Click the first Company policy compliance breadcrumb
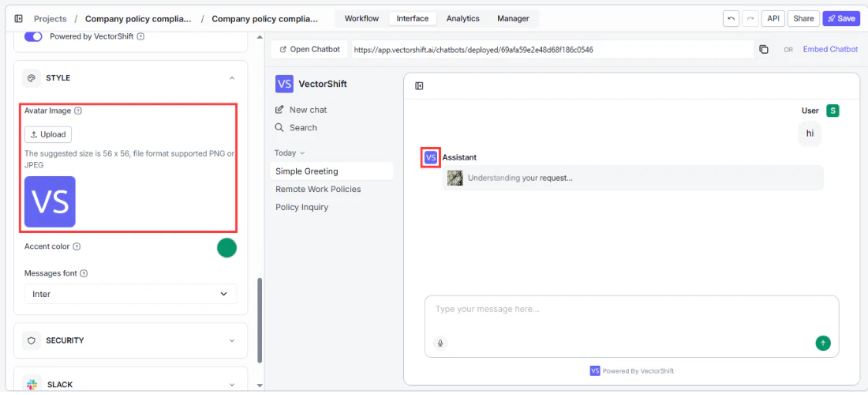The image size is (868, 395). (138, 19)
